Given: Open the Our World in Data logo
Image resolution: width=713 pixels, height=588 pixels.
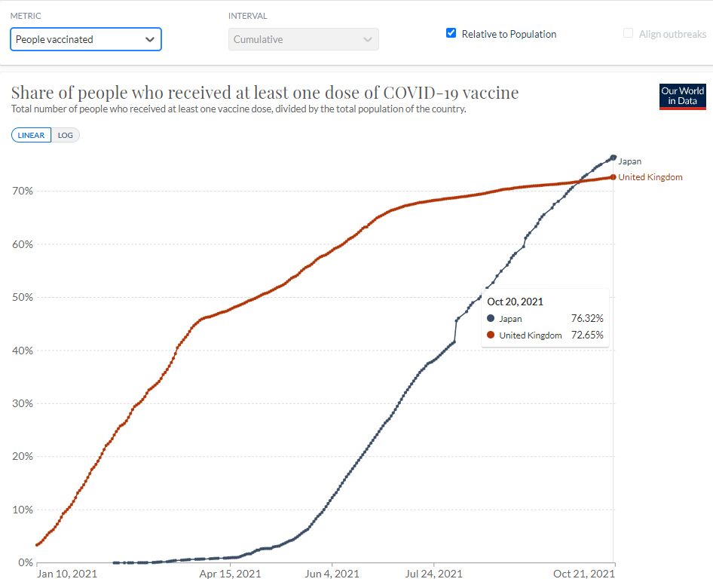Looking at the screenshot, I should pyautogui.click(x=682, y=96).
